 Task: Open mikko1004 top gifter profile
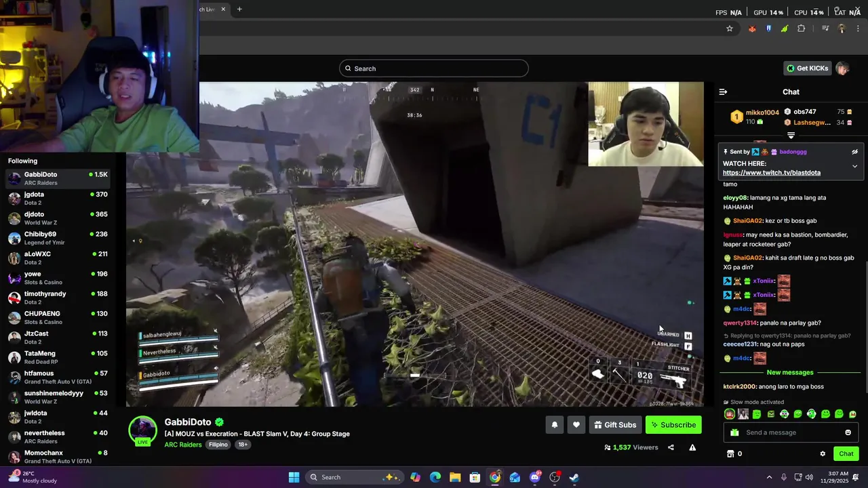[x=762, y=113]
